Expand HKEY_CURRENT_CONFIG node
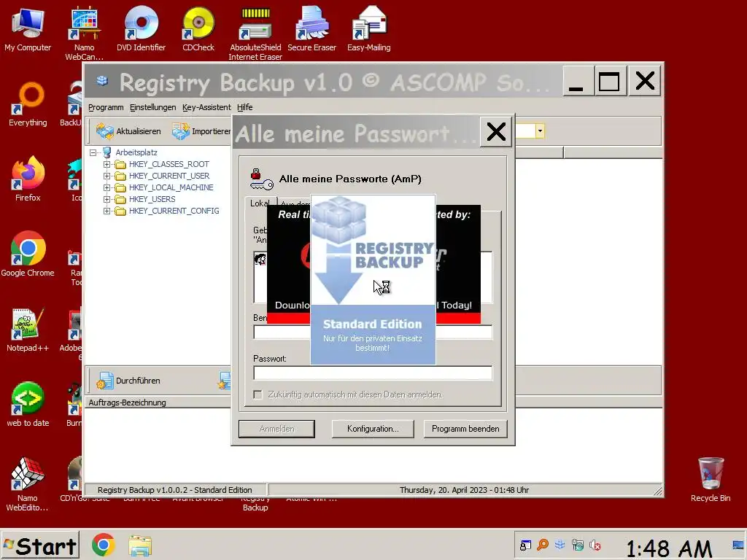The image size is (747, 560). [x=107, y=211]
